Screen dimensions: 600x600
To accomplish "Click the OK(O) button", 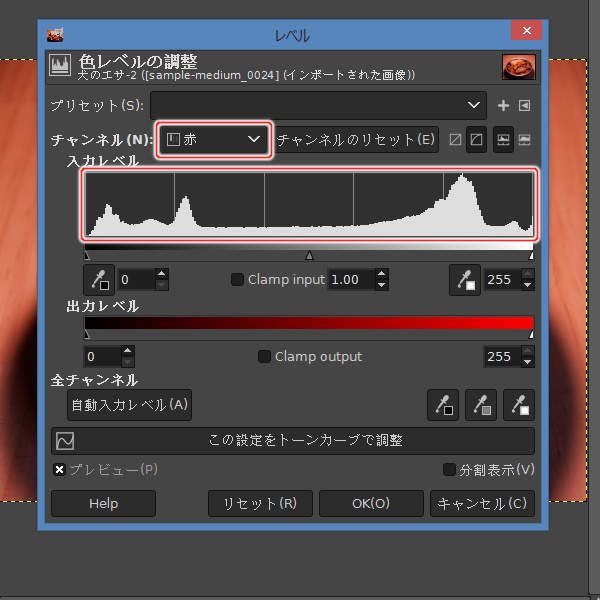I will (371, 504).
